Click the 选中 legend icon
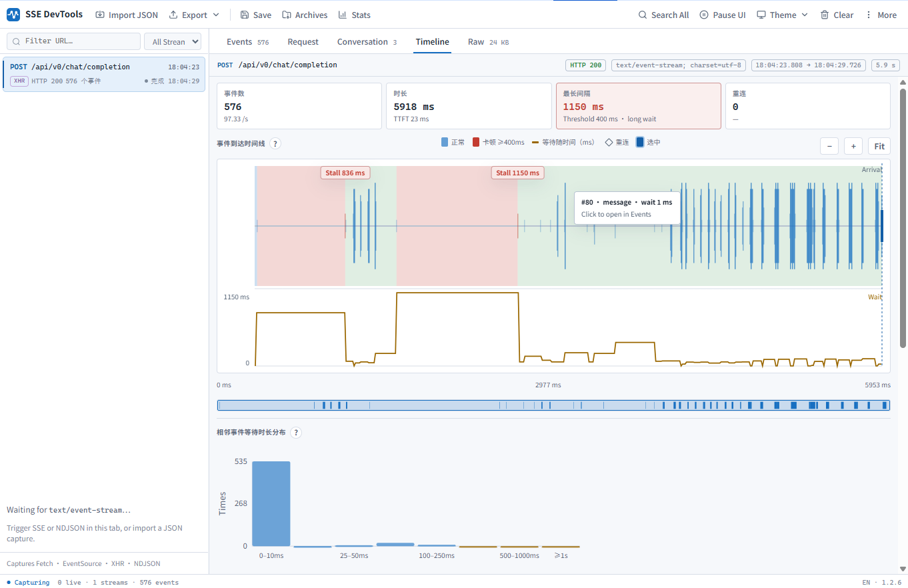 pyautogui.click(x=640, y=142)
